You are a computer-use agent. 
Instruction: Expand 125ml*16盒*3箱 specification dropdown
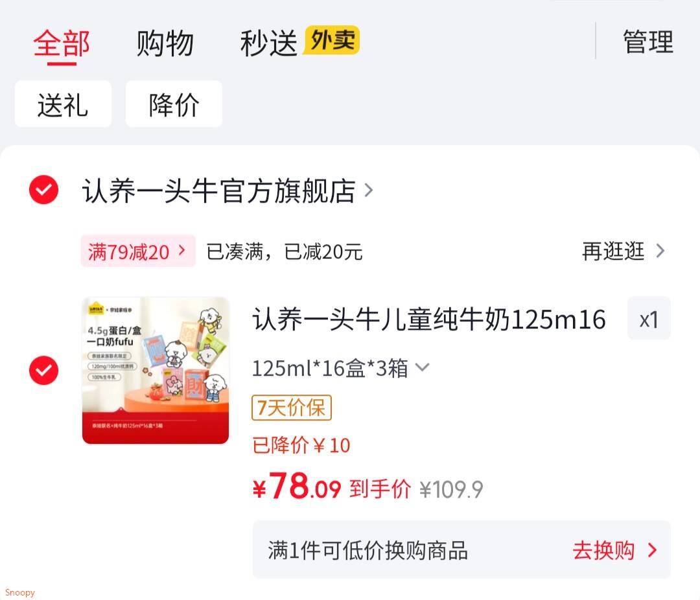(341, 368)
